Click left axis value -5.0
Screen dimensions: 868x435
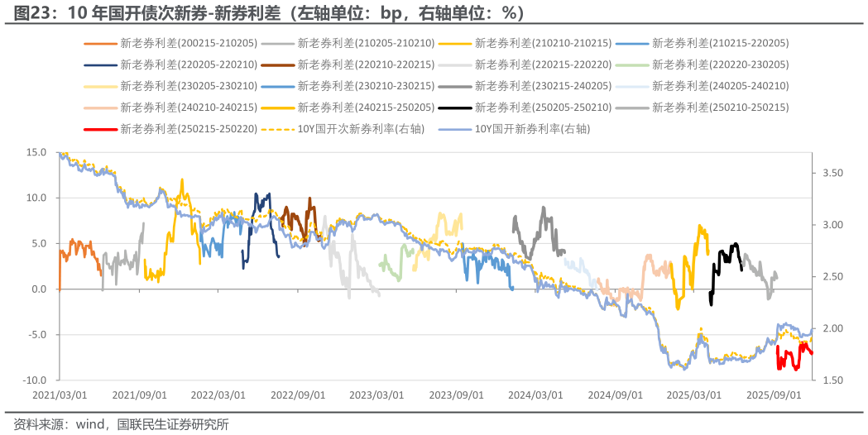pos(37,335)
